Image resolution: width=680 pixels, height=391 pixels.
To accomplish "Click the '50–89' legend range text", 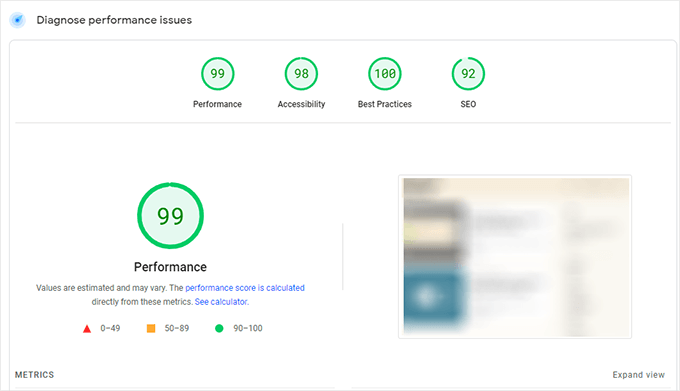I will 177,328.
